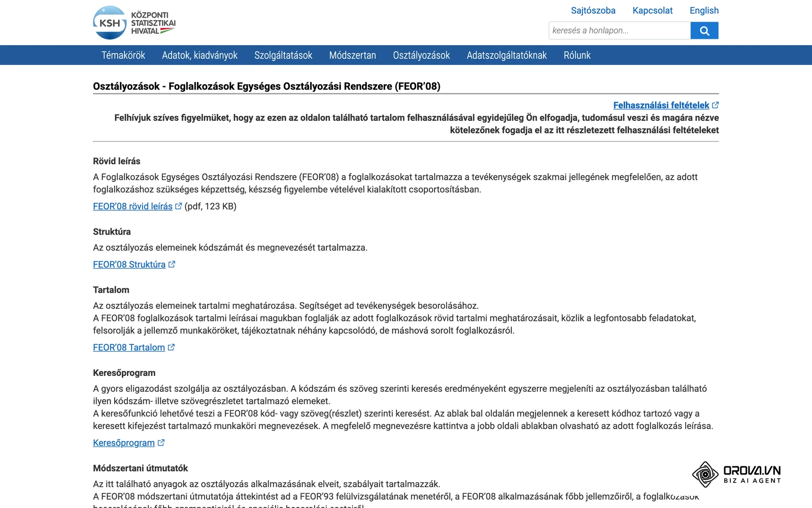
Task: Open the Kapcsolat link
Action: [x=653, y=10]
